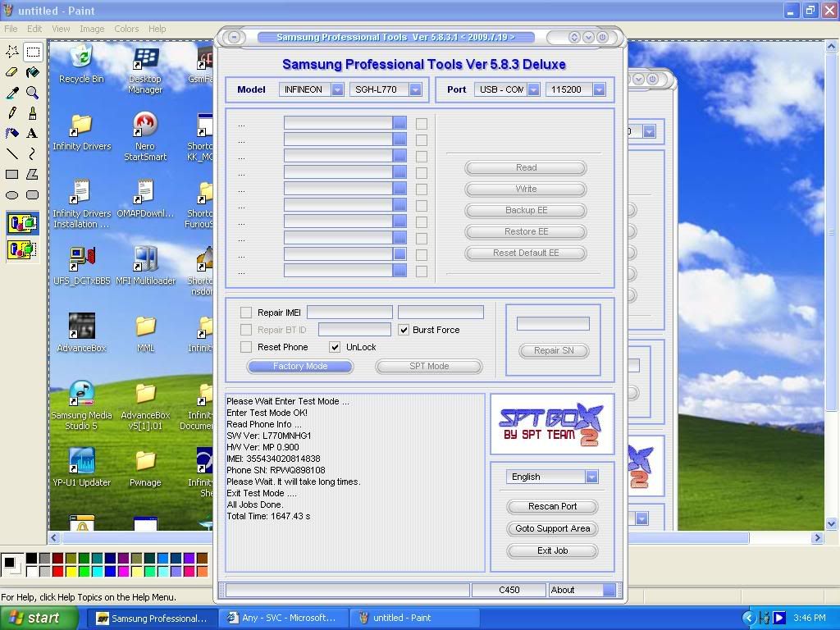Click the SPT Mode button
This screenshot has width=840, height=630.
click(429, 367)
